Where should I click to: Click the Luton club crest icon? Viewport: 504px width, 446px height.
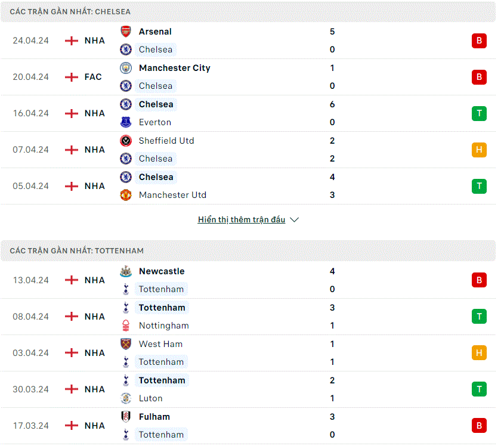point(126,398)
